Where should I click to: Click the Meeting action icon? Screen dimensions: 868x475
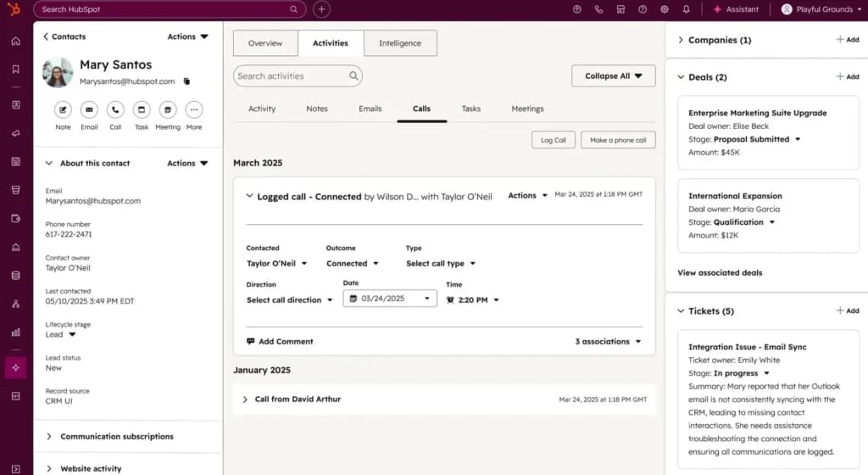(x=168, y=109)
